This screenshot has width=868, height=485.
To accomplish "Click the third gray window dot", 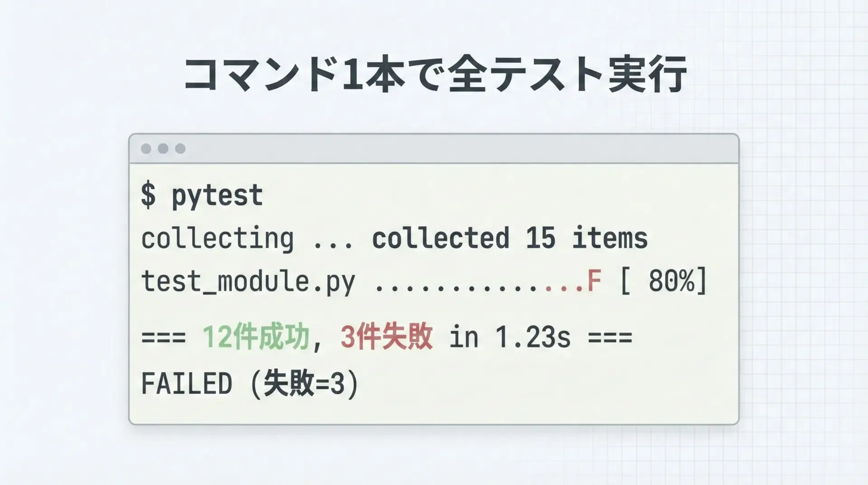I will 180,149.
